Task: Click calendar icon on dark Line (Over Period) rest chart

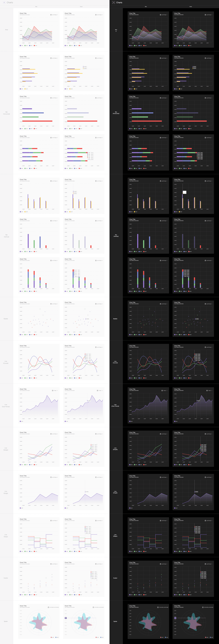Action: [x=162, y=391]
